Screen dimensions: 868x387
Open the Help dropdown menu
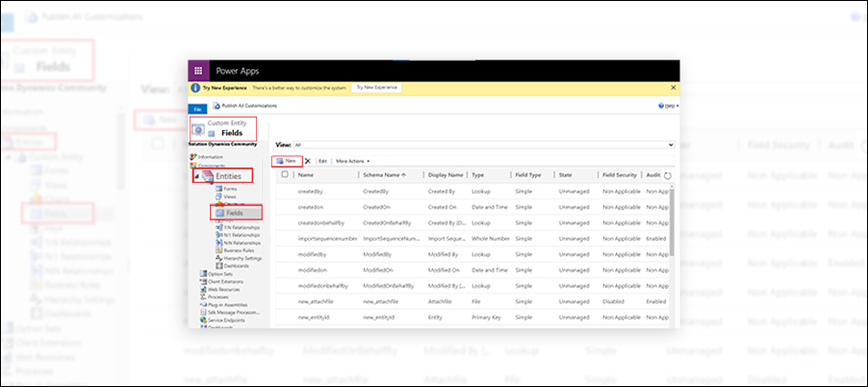pos(669,106)
